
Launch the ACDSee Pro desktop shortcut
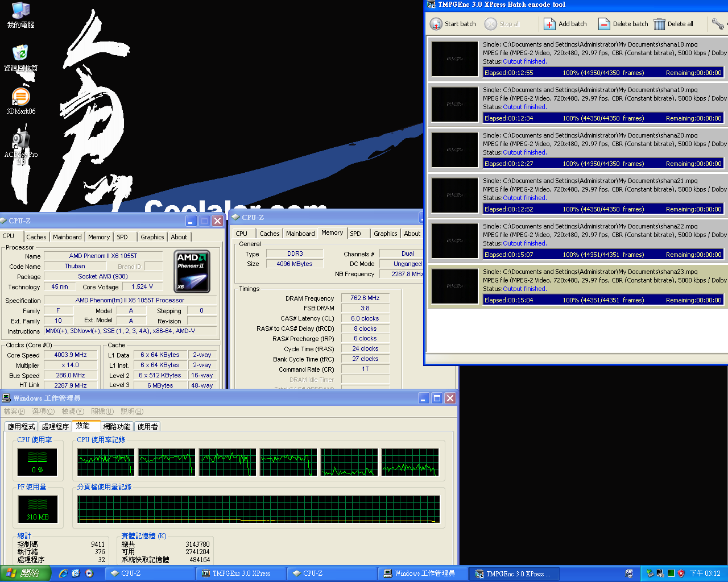[20, 147]
